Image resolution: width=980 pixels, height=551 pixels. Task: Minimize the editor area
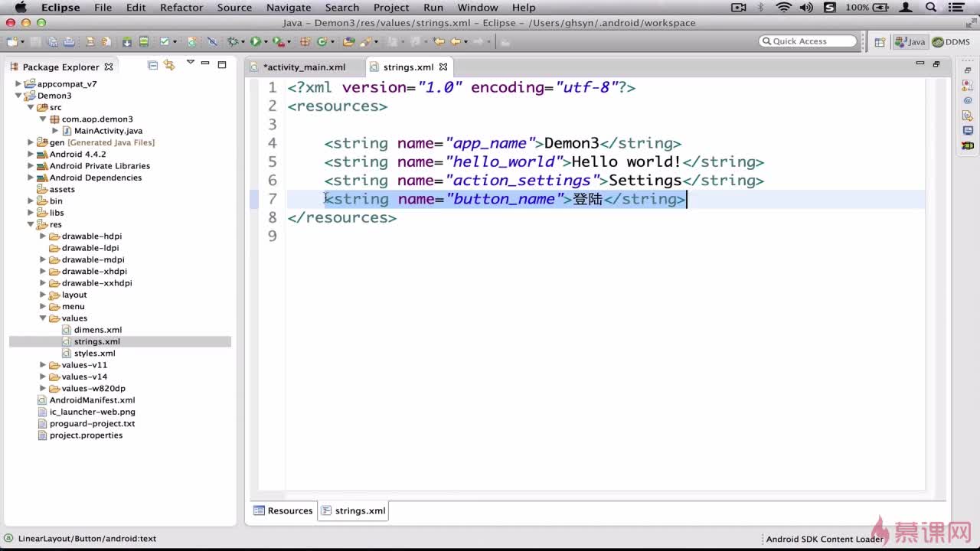point(920,64)
